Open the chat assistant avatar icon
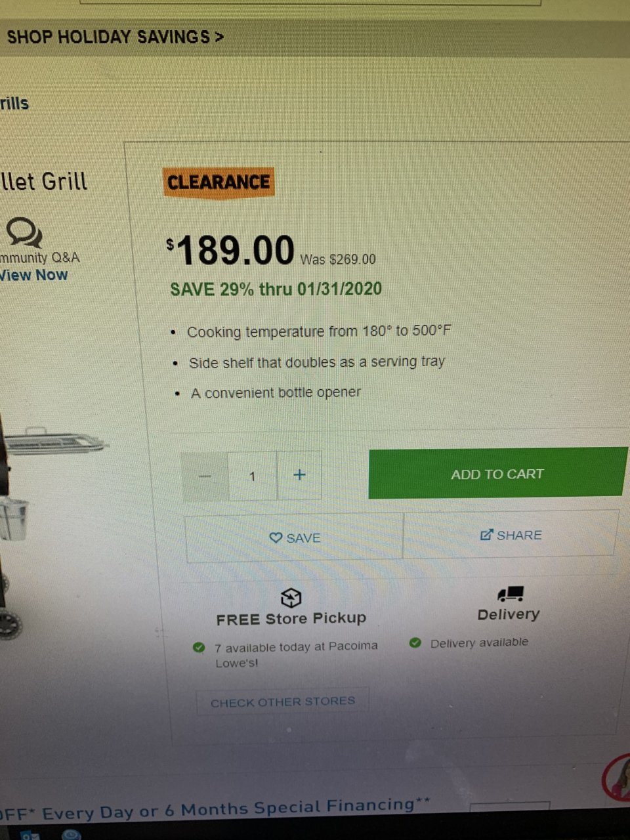This screenshot has height=840, width=630. pyautogui.click(x=617, y=778)
